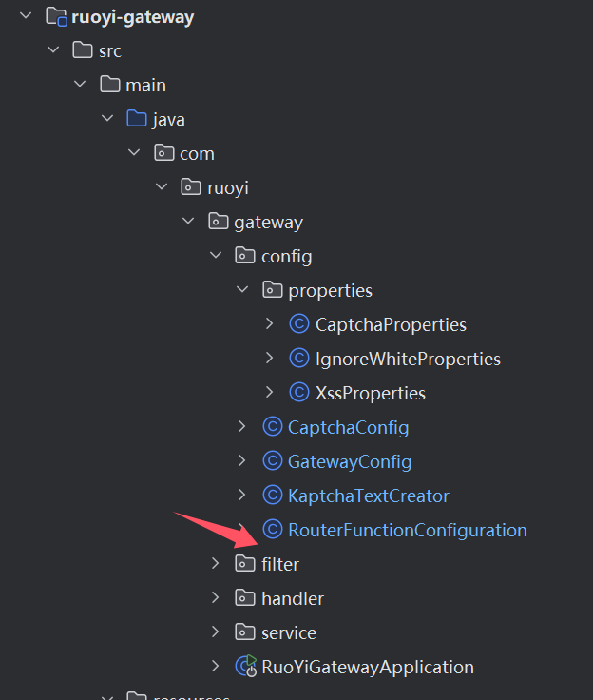Click the RuoYiGatewayApplication runnable class icon
This screenshot has height=700, width=593.
click(x=246, y=667)
